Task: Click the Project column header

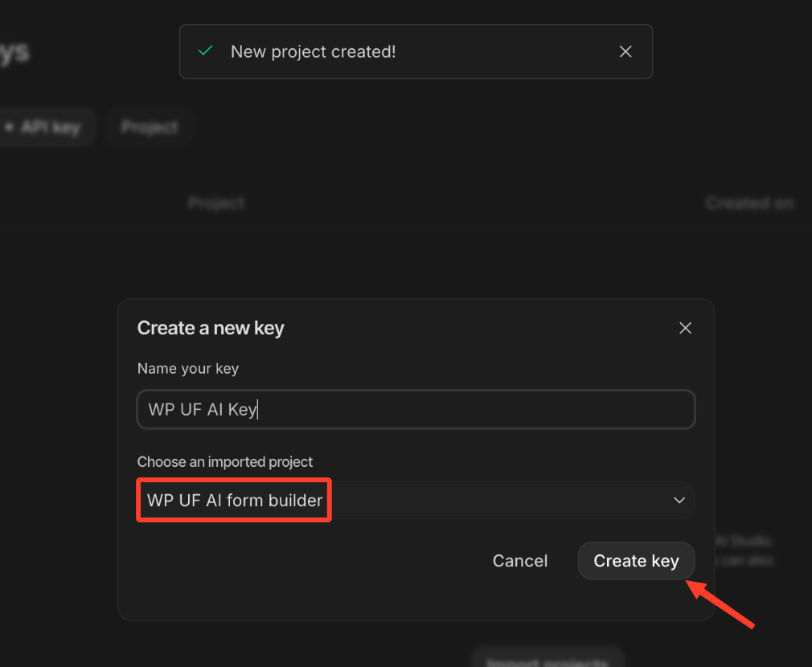Action: point(216,203)
